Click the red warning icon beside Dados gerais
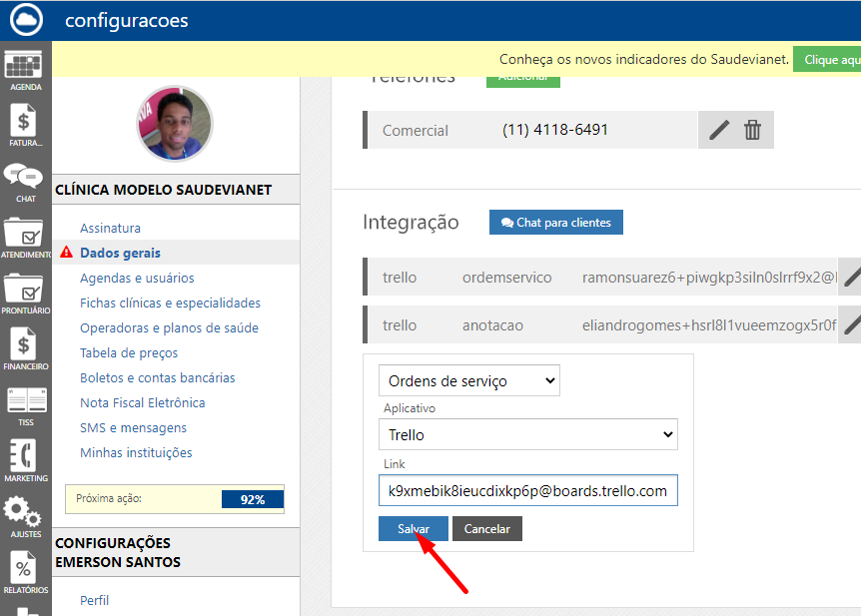The height and width of the screenshot is (616, 861). click(67, 252)
